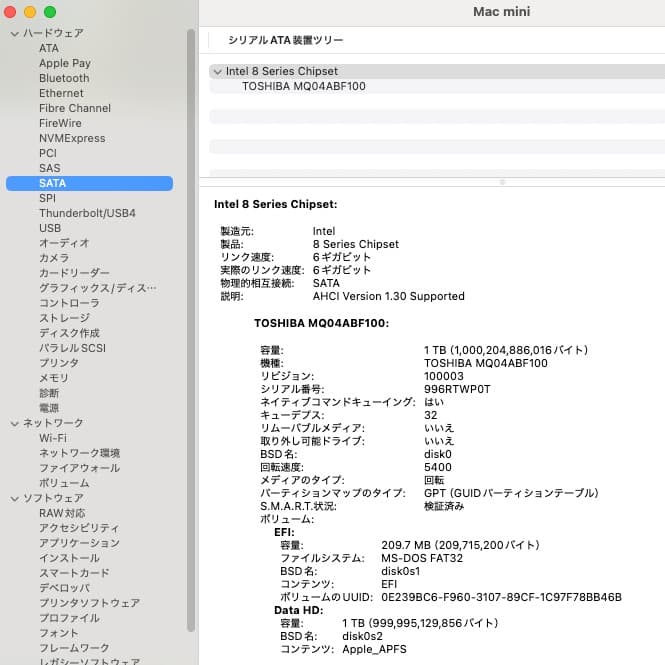This screenshot has height=665, width=665.
Task: Select Bluetooth in the sidebar
Action: click(64, 78)
